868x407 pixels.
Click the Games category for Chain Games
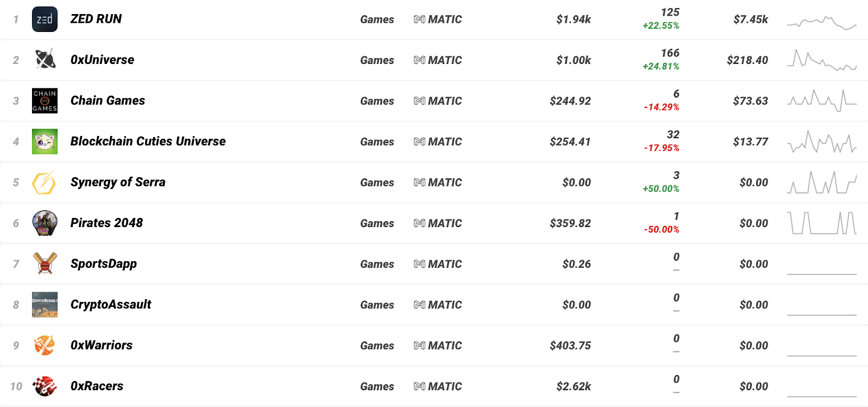[377, 101]
